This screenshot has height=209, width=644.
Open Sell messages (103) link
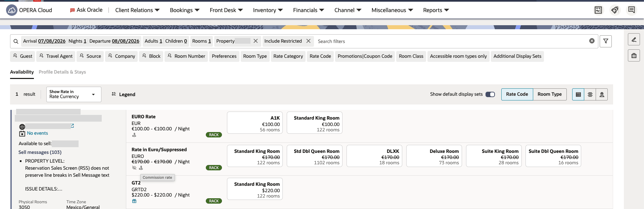click(x=40, y=152)
